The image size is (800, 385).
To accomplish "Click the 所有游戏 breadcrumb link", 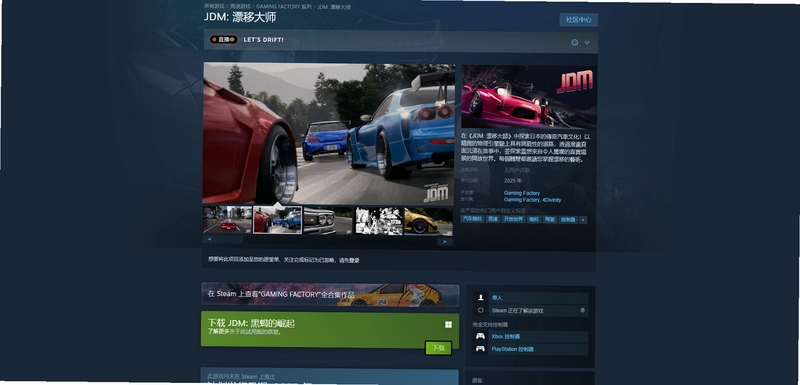I will click(x=214, y=7).
